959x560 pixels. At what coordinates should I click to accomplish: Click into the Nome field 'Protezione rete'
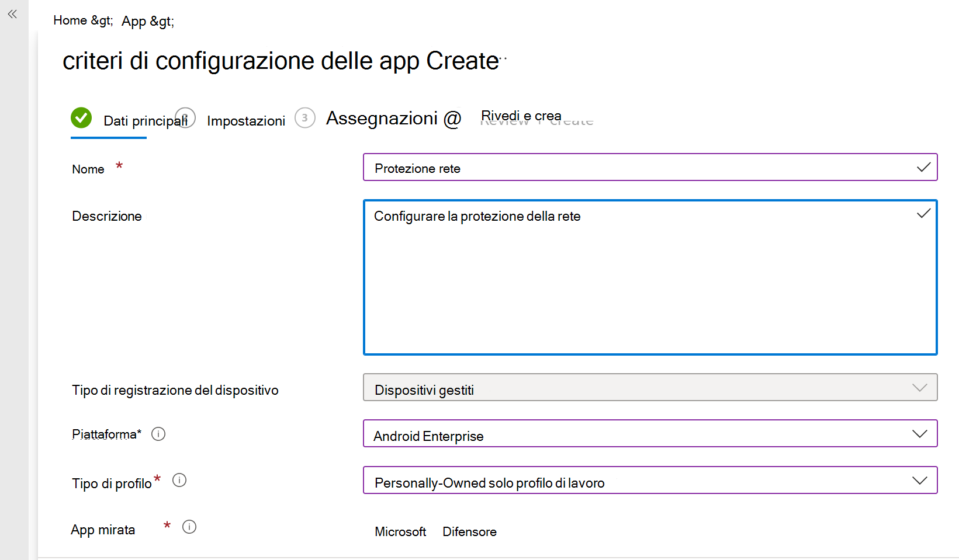650,167
